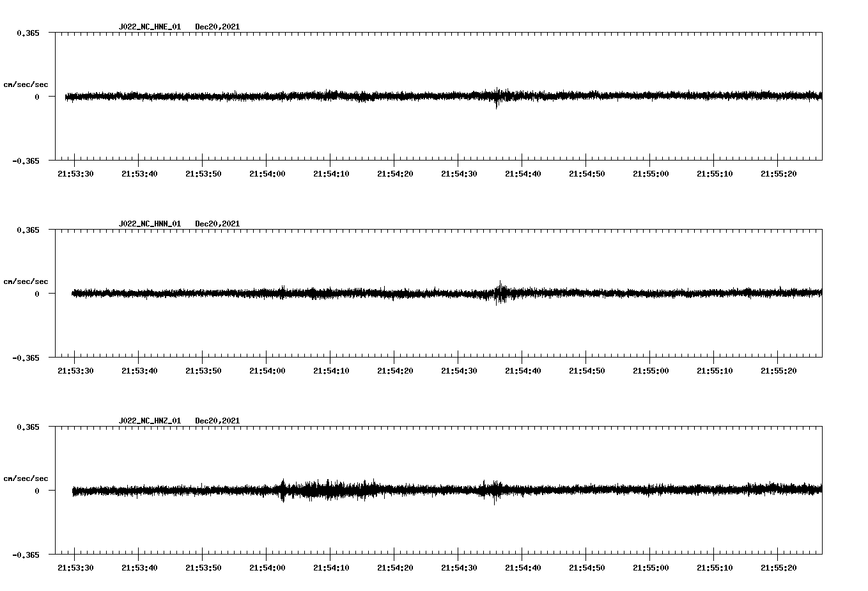The height and width of the screenshot is (591, 868).
Task: Click the 21:54:30 time label under HNN plot
Action: 459,370
